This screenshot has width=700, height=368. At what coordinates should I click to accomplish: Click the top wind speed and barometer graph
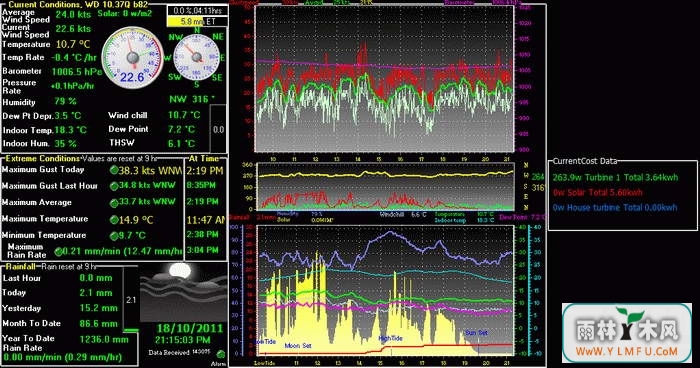click(384, 79)
